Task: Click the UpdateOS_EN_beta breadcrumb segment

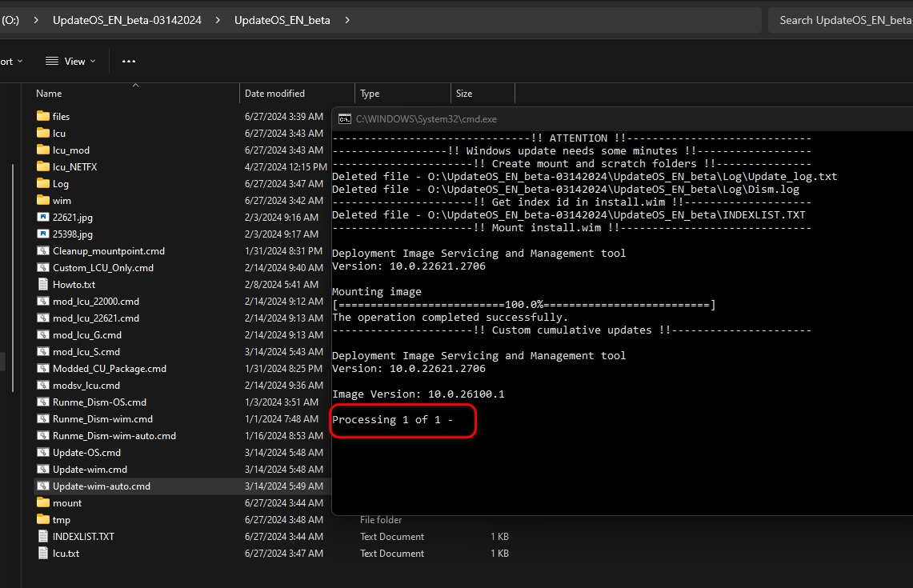Action: [282, 20]
